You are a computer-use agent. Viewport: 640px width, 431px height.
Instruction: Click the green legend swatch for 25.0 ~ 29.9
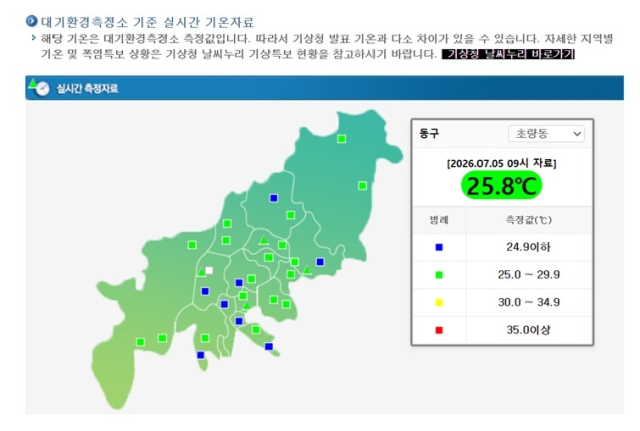pyautogui.click(x=439, y=275)
